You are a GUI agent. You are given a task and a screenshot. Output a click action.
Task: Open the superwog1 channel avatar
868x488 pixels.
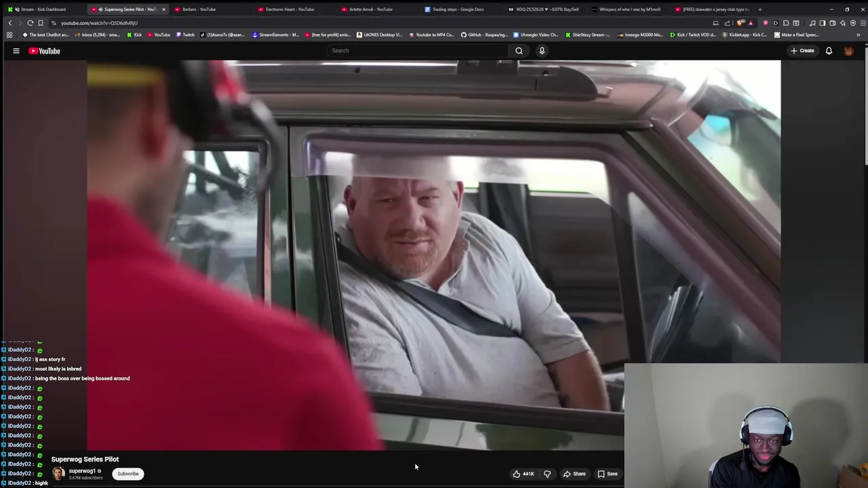[58, 474]
